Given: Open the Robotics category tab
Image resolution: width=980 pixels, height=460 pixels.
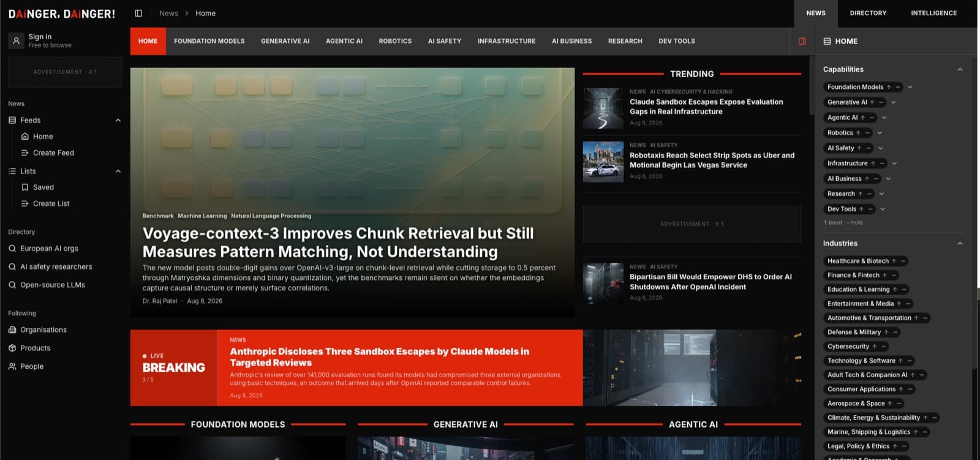Looking at the screenshot, I should [x=395, y=41].
